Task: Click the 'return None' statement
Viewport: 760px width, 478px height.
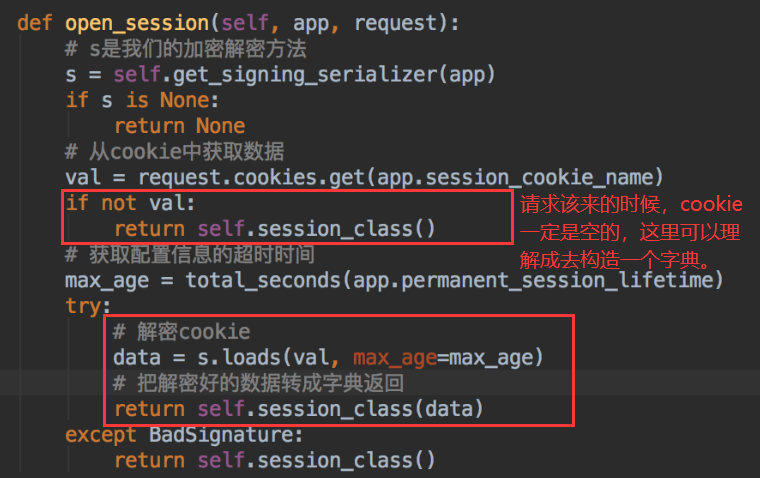Action: click(x=180, y=126)
